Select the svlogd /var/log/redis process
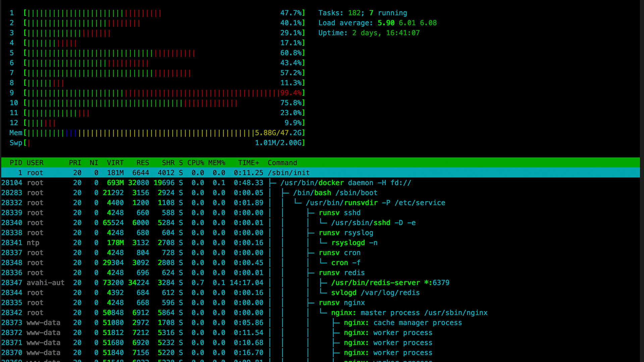Viewport: 644px width, 362px height. pyautogui.click(x=375, y=293)
